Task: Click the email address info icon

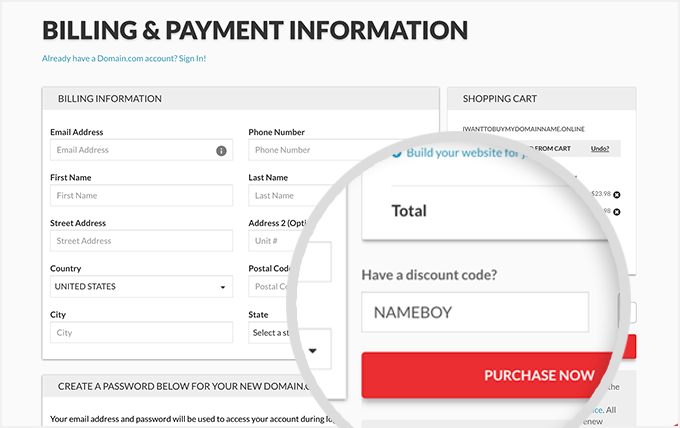Action: 221,150
